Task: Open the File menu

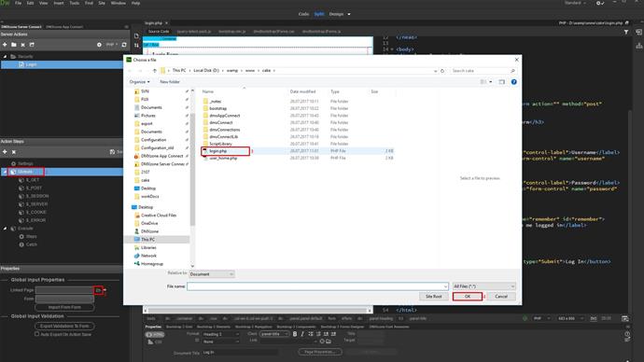Action: (x=18, y=3)
